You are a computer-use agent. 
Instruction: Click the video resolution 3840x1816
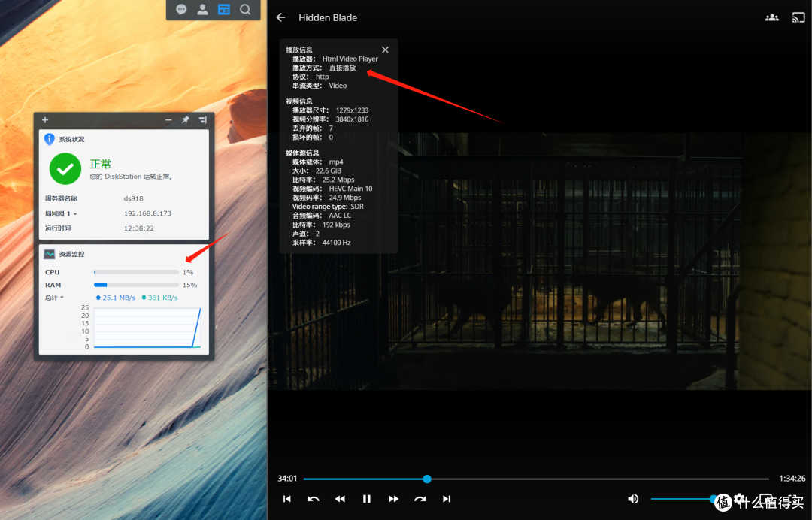point(352,119)
